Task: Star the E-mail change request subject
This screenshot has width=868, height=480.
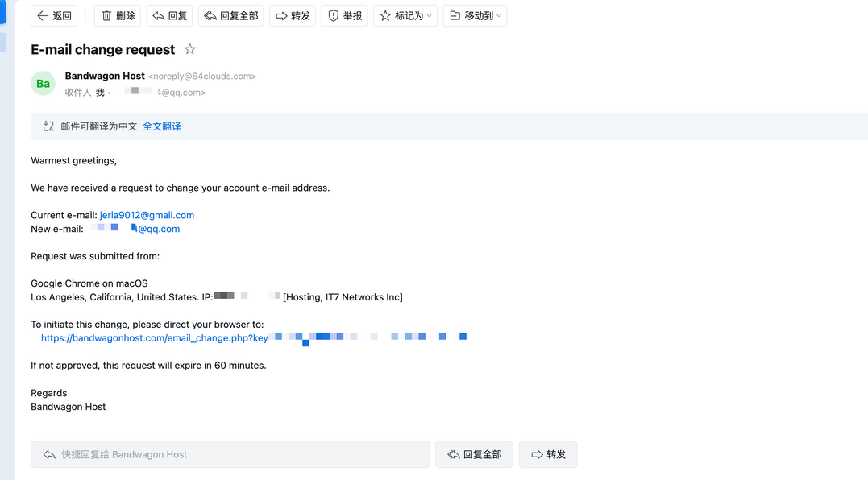Action: tap(190, 50)
